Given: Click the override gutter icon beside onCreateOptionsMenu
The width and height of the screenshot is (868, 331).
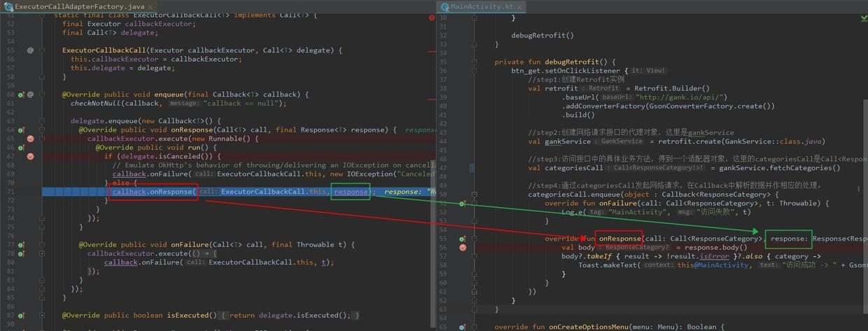Looking at the screenshot, I should point(463,327).
